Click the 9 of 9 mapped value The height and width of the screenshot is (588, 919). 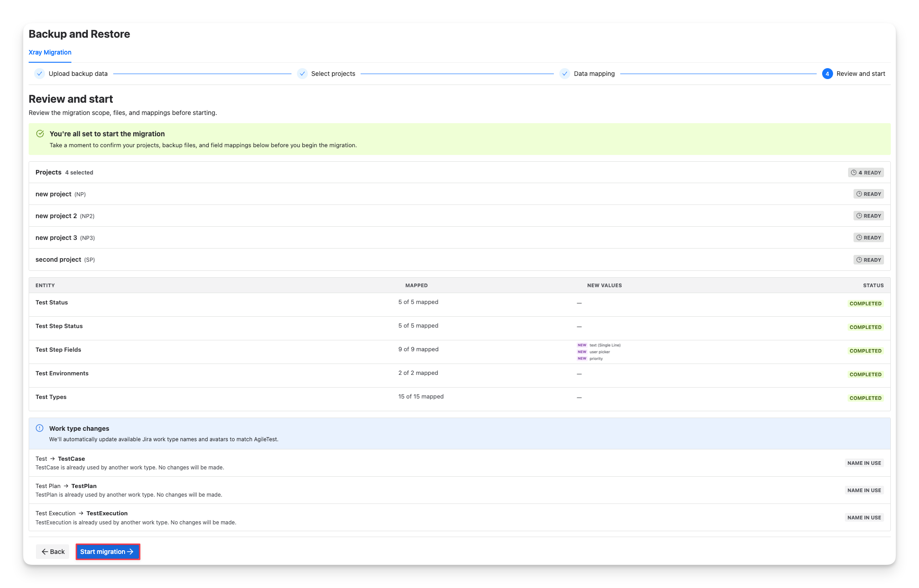418,349
